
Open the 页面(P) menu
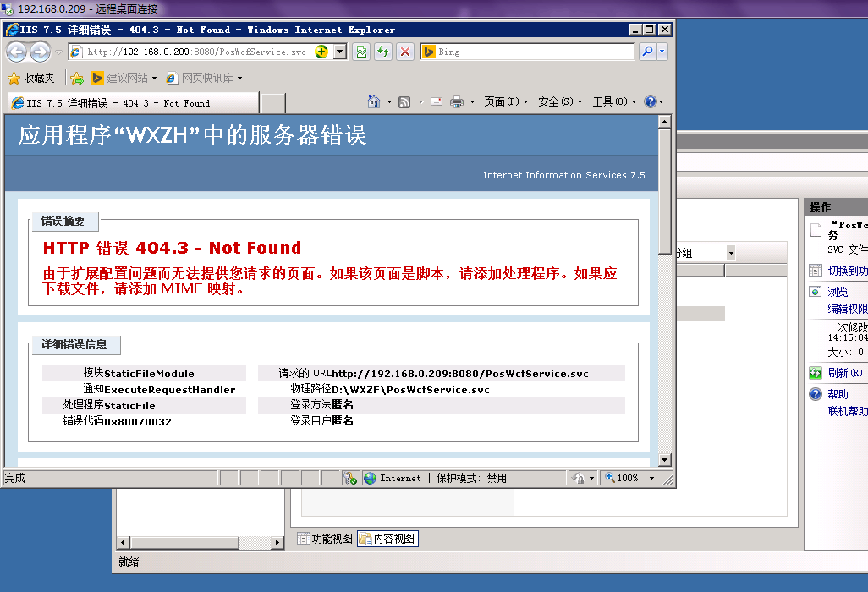click(x=506, y=101)
